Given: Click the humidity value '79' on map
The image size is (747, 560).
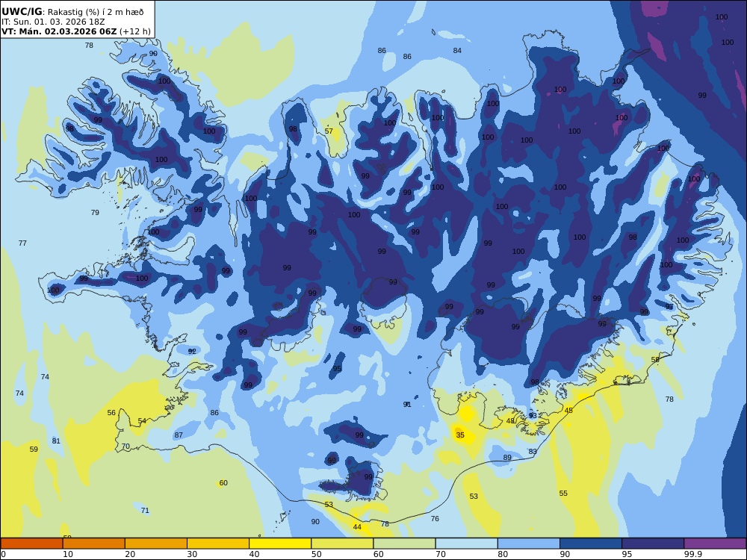Looking at the screenshot, I should (x=96, y=212).
